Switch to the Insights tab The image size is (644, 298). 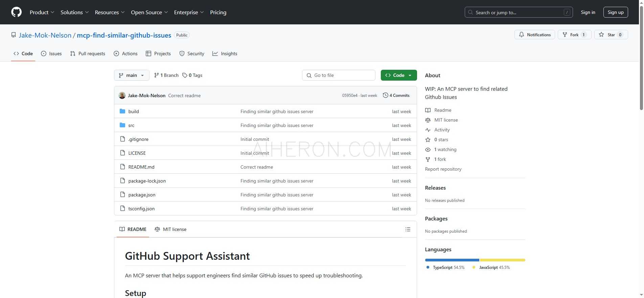[x=225, y=54]
